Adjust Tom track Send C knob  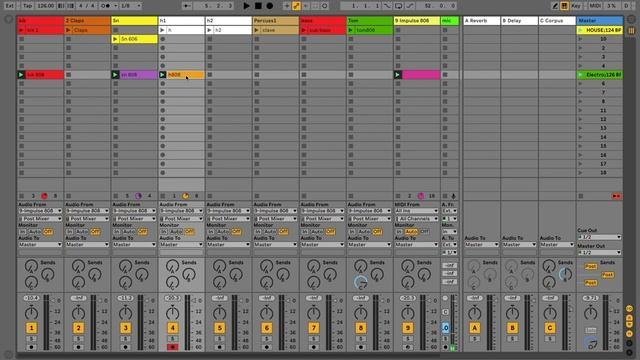[360, 282]
